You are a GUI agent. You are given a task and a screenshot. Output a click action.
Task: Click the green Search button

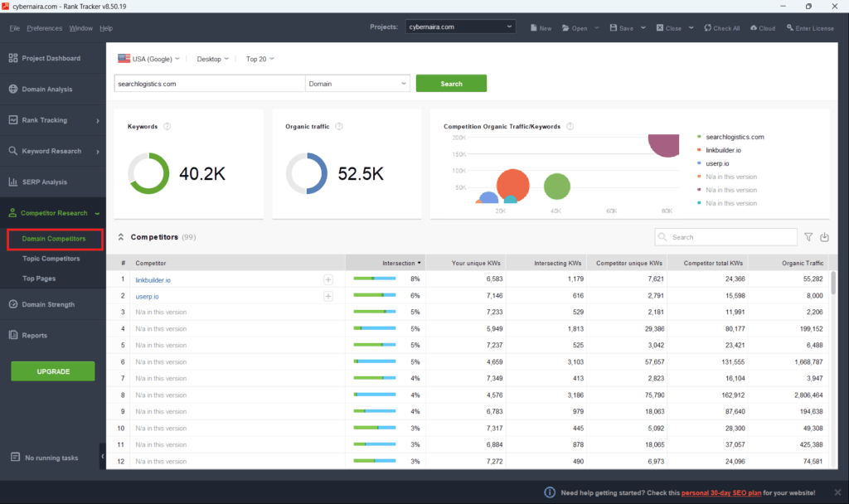pos(451,84)
